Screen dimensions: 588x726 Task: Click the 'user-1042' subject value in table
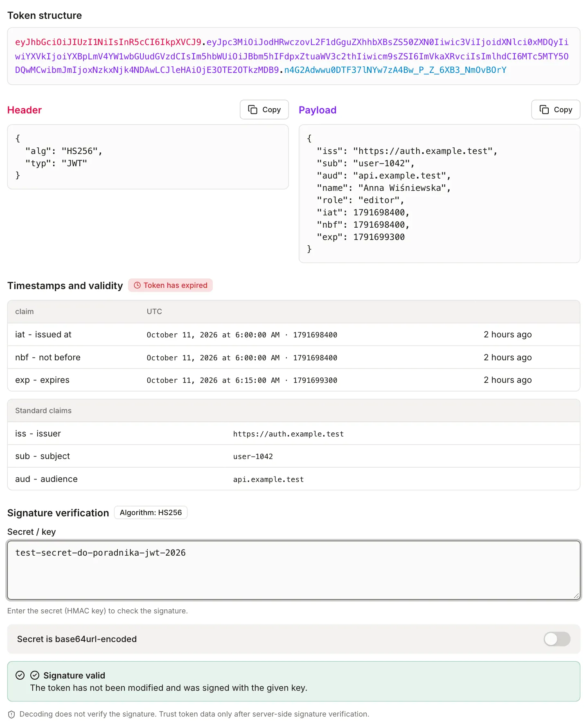(x=253, y=457)
